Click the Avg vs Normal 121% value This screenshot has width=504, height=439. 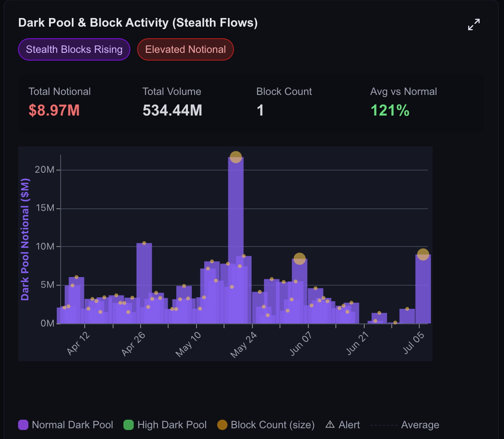point(390,110)
